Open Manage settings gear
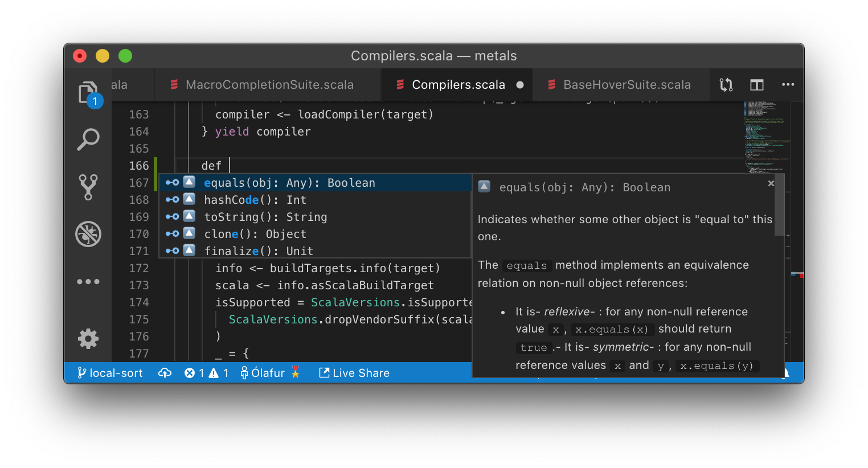This screenshot has height=468, width=868. 88,339
